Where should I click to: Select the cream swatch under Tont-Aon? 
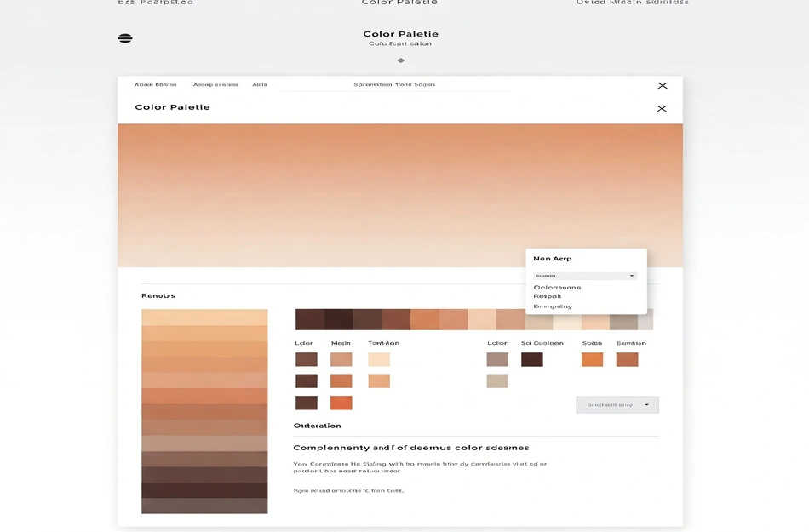[379, 360]
